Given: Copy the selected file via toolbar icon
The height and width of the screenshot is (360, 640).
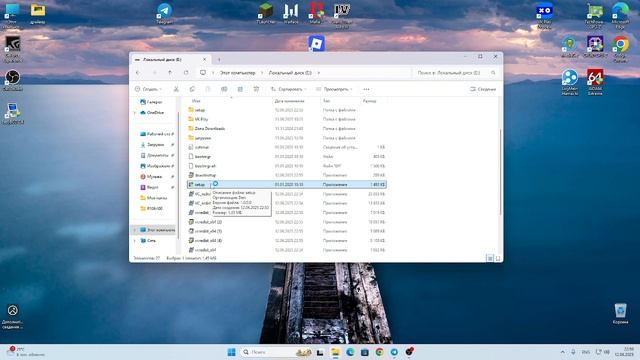Looking at the screenshot, I should point(192,89).
